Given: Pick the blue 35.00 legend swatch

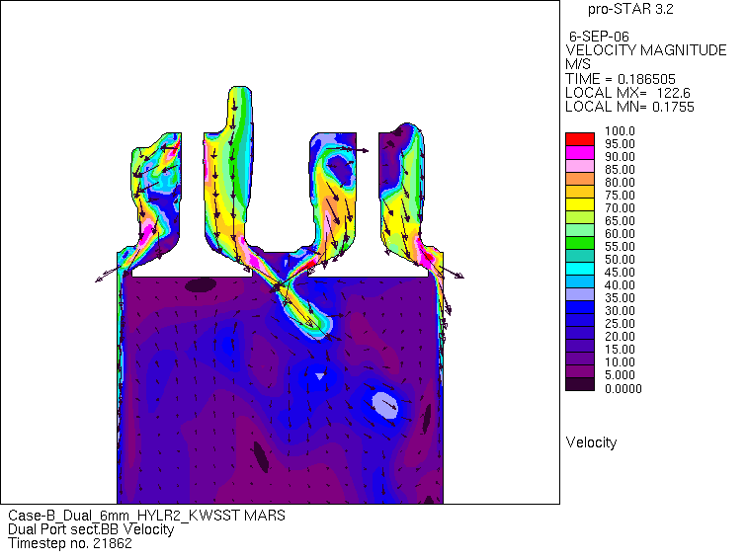Looking at the screenshot, I should point(580,307).
